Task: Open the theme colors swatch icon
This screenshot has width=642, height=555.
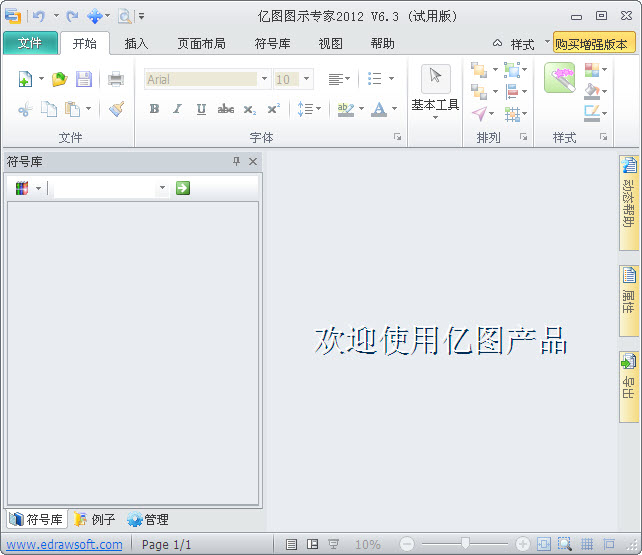Action: 592,70
